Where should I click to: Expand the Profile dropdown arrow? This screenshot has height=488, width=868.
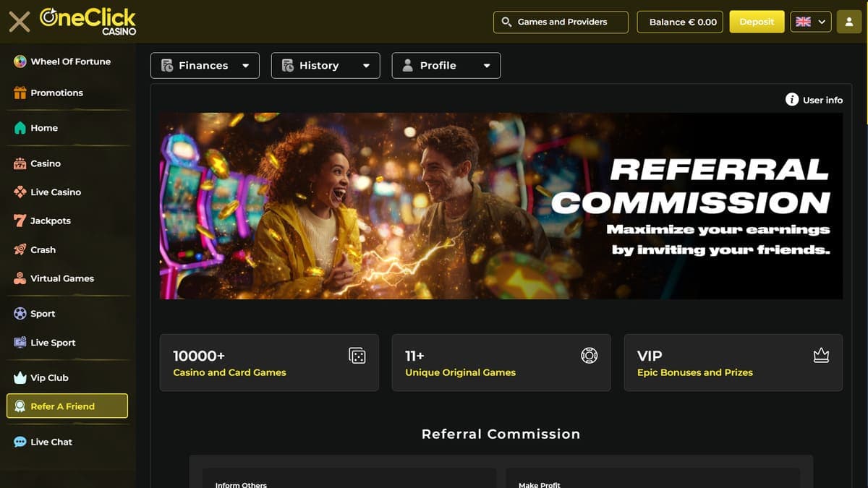[487, 66]
